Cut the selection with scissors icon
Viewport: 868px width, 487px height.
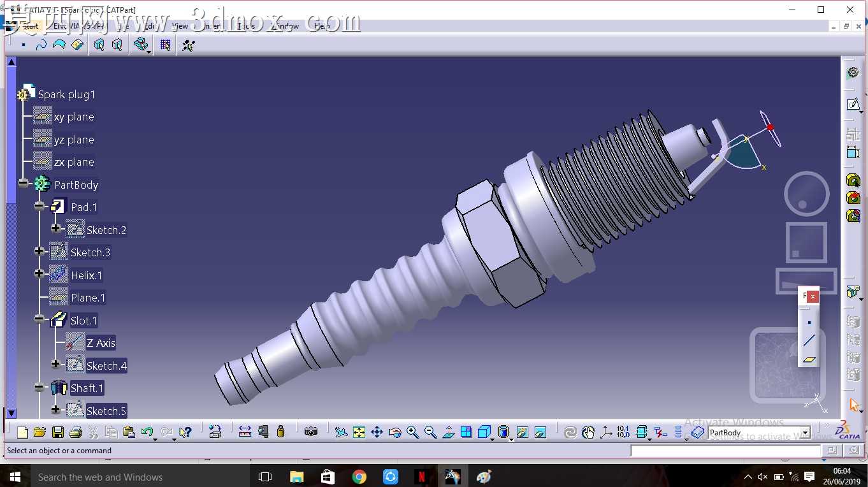(x=93, y=432)
